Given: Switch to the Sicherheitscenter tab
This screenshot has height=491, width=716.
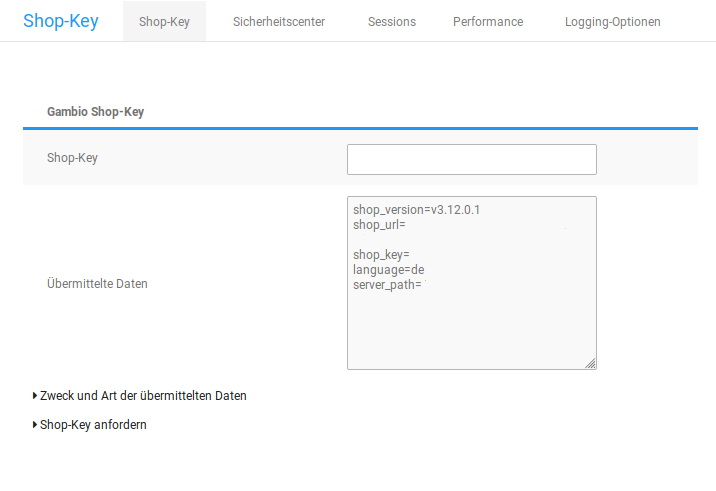Looking at the screenshot, I should tap(279, 21).
